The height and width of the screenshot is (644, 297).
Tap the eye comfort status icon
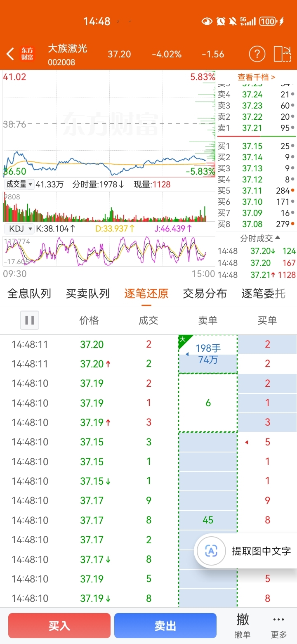pos(207,21)
